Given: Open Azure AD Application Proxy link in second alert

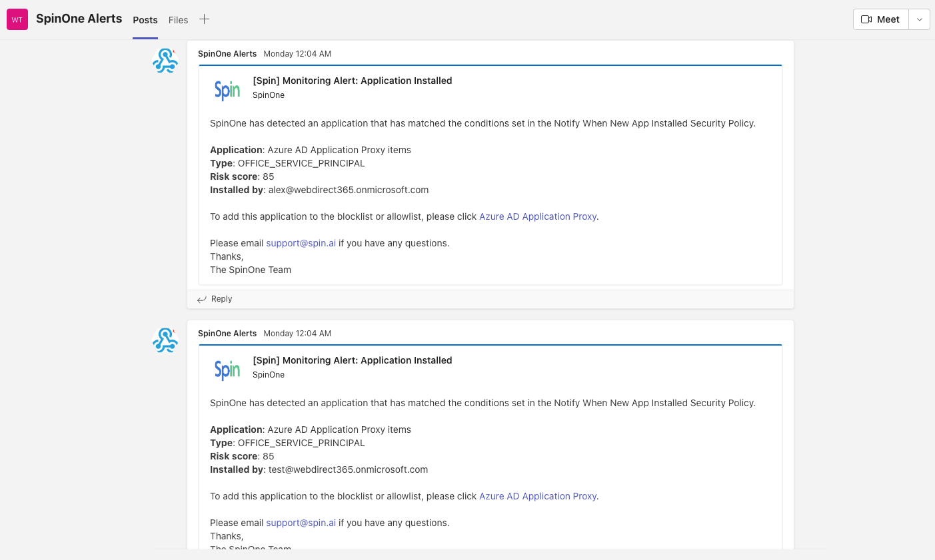Looking at the screenshot, I should click(x=537, y=496).
